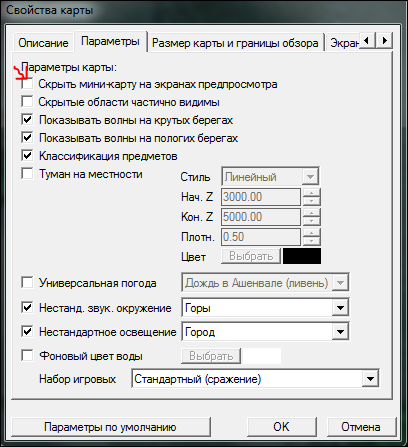408x447 pixels.
Task: Click the Отмена button
Action: 361,427
